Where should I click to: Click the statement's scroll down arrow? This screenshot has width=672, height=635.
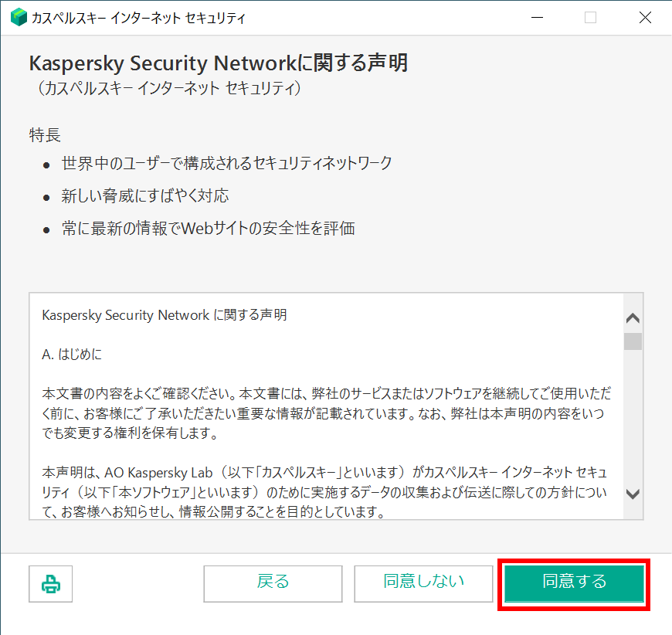(633, 494)
